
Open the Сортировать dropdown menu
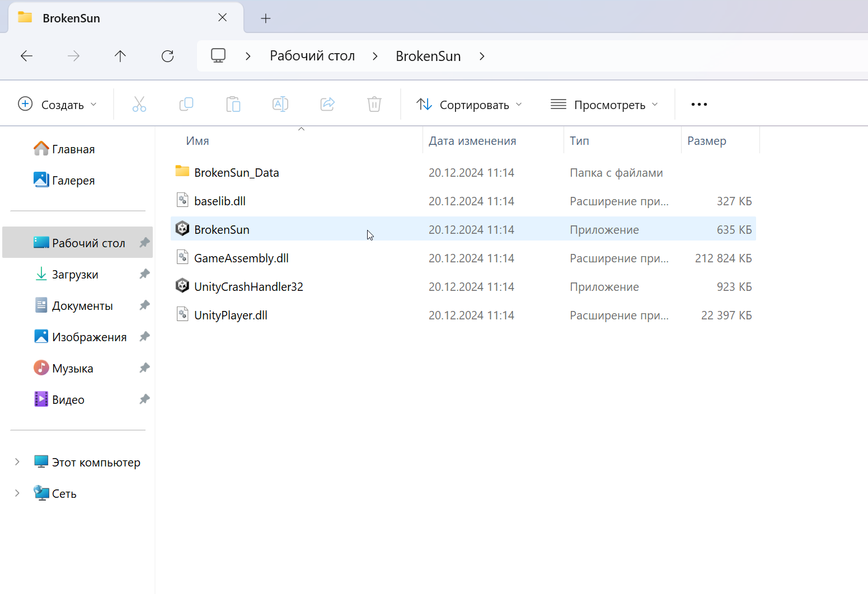coord(470,105)
